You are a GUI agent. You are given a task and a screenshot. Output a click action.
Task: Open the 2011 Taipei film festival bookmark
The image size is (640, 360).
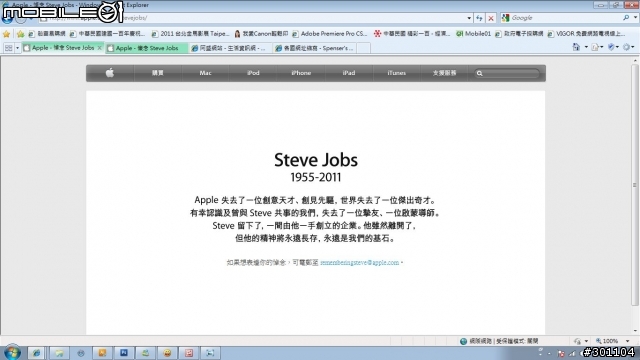tap(190, 34)
